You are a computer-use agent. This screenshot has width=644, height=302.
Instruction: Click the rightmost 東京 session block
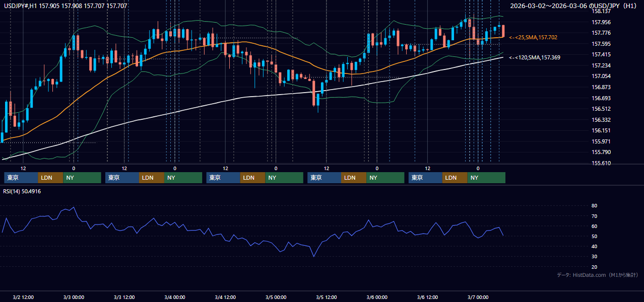click(425, 178)
